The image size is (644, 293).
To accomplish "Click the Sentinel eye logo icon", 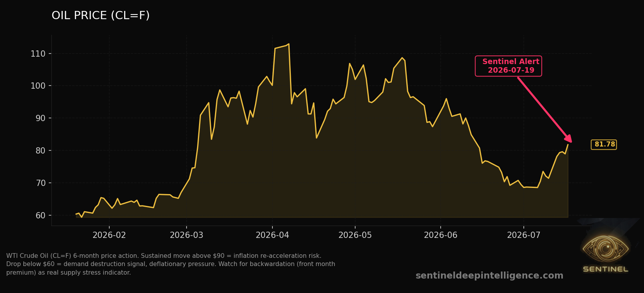I will [605, 248].
